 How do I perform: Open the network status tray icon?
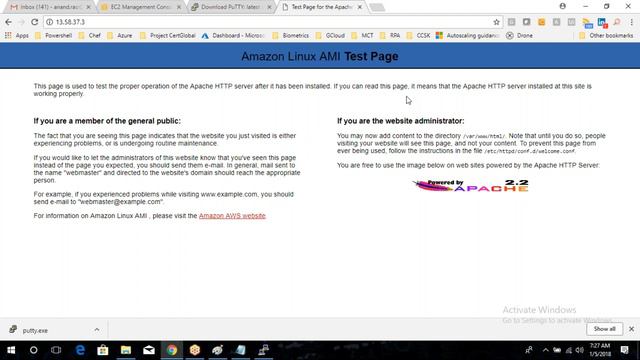coord(569,350)
